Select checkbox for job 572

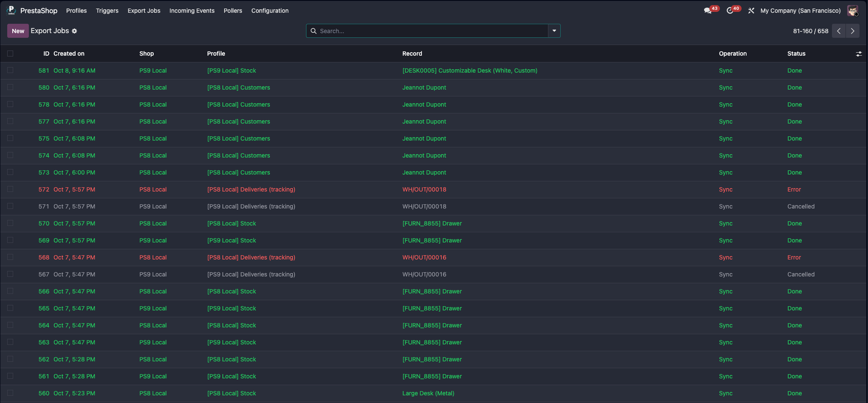pos(10,189)
